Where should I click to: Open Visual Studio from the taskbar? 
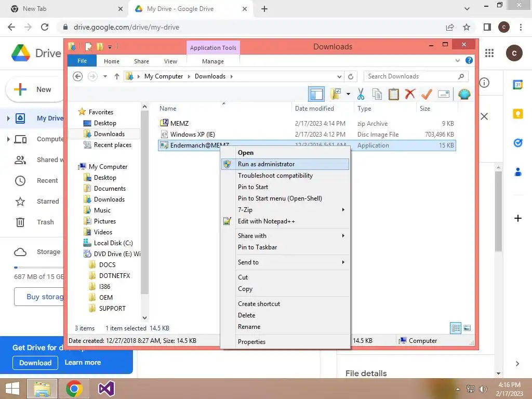coord(106,389)
